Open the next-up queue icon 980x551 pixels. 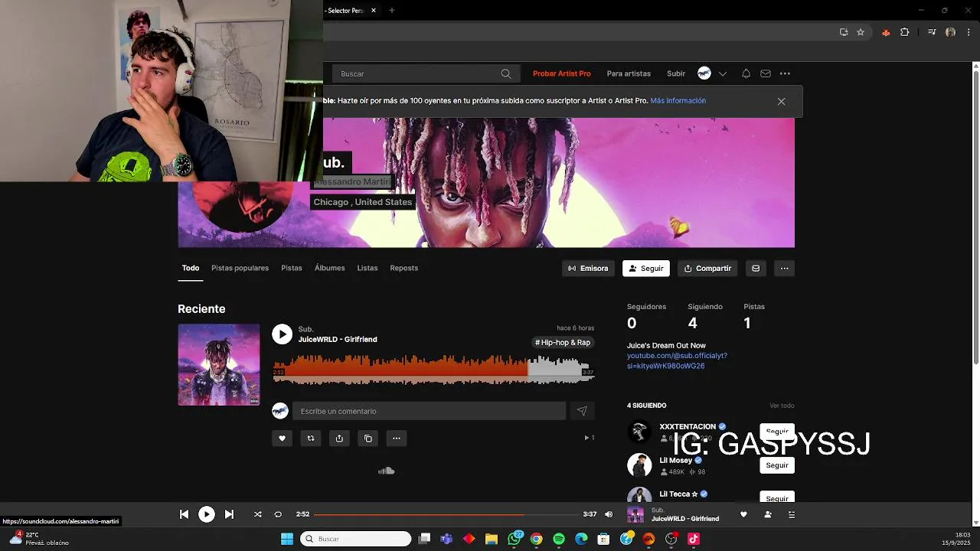[792, 514]
